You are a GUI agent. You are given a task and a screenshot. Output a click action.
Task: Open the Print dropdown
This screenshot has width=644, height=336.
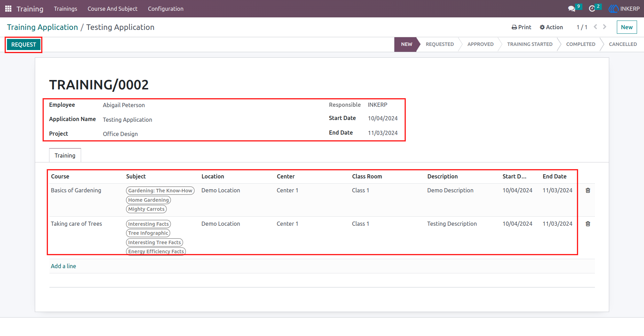[x=521, y=27]
